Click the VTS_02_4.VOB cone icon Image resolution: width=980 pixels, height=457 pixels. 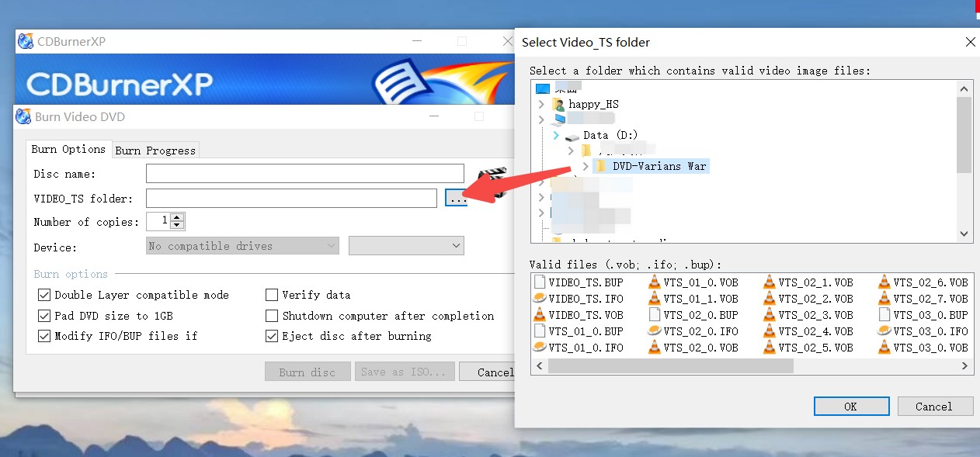point(770,331)
